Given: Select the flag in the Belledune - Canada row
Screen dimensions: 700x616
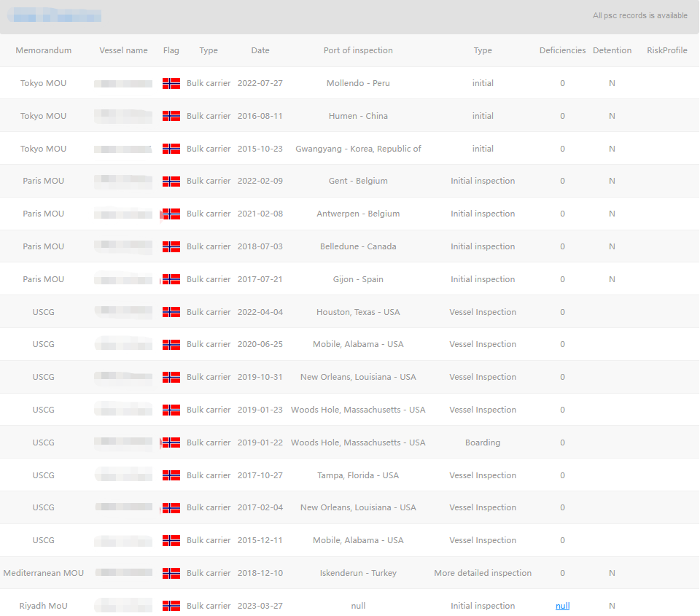Looking at the screenshot, I should point(171,246).
